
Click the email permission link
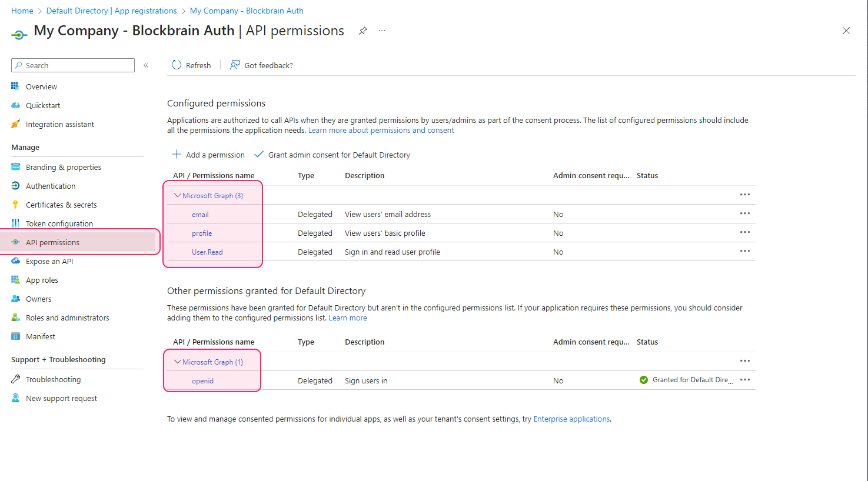[x=200, y=215]
